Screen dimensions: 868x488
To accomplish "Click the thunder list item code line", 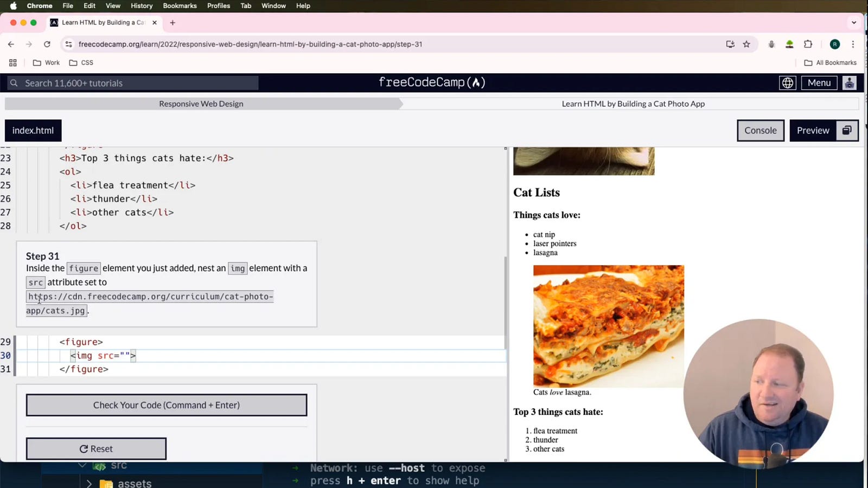I will 114,199.
